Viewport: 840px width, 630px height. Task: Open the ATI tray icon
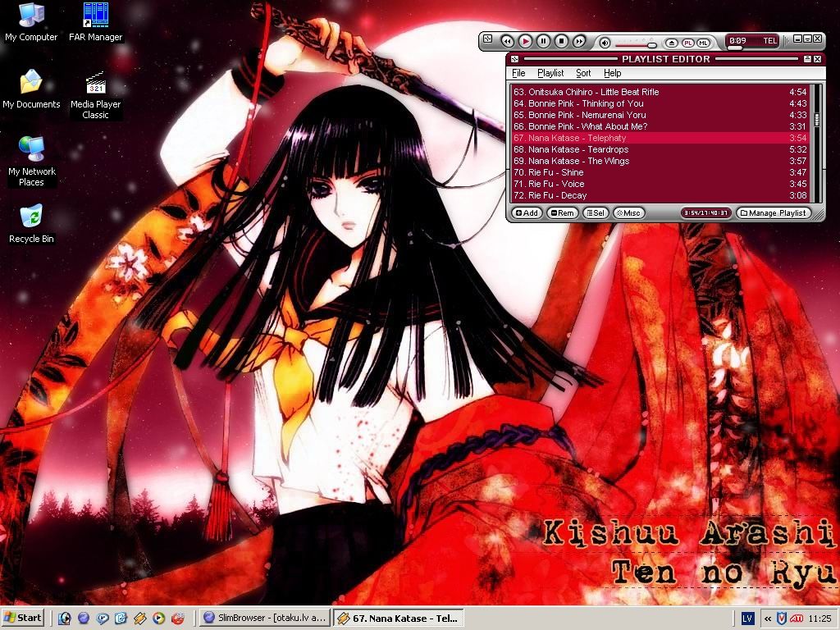[x=796, y=619]
